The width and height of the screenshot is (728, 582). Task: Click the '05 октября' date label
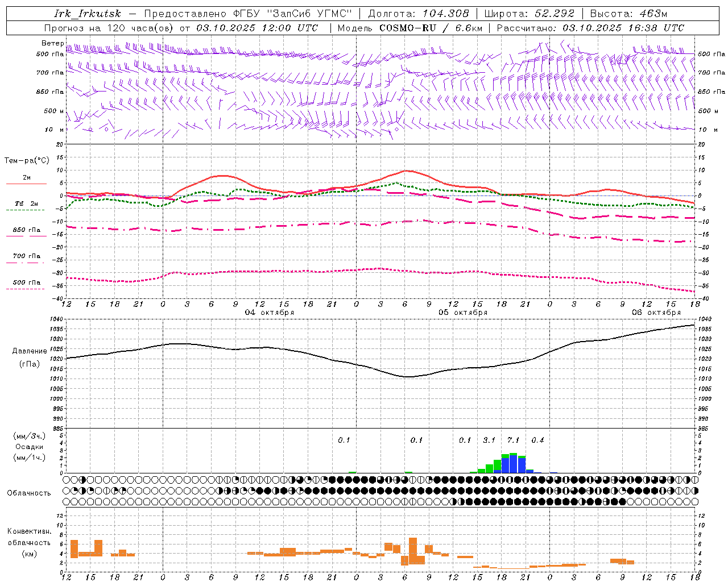(463, 312)
